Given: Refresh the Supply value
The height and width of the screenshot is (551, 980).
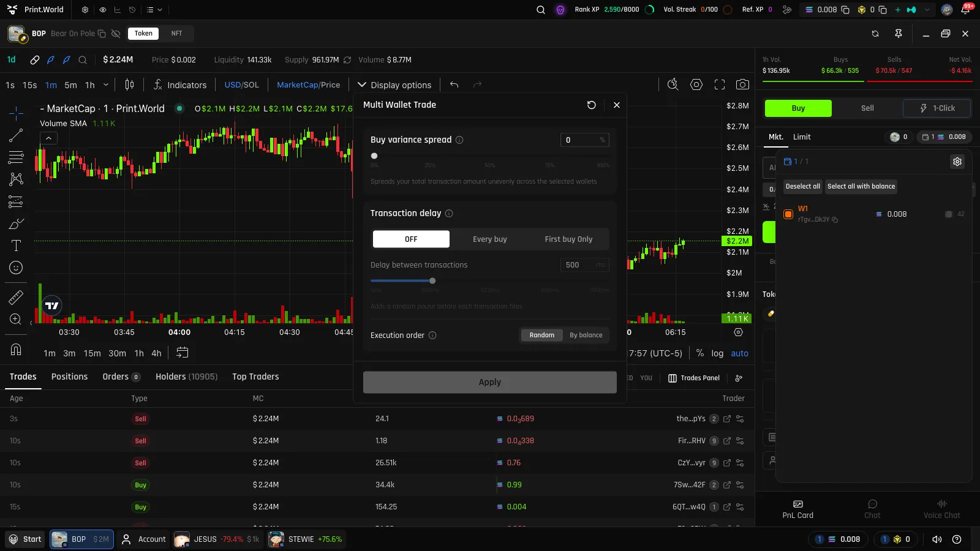Looking at the screenshot, I should click(x=347, y=60).
